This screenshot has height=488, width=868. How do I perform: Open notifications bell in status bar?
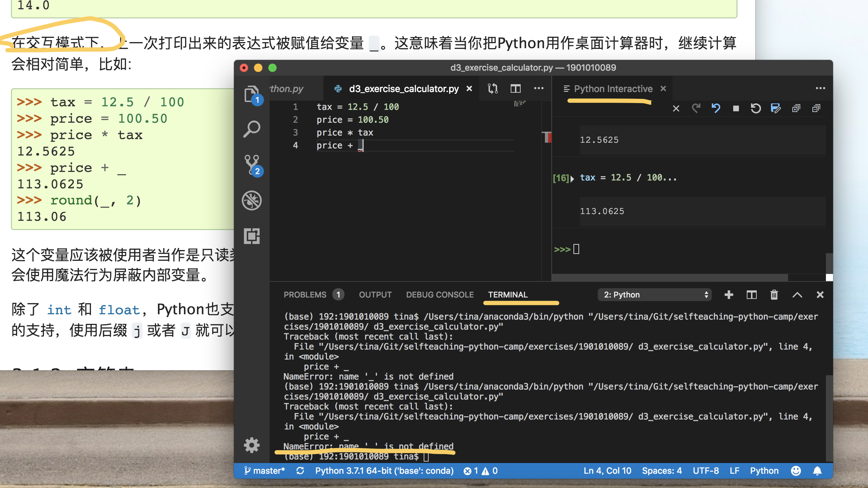coord(817,471)
